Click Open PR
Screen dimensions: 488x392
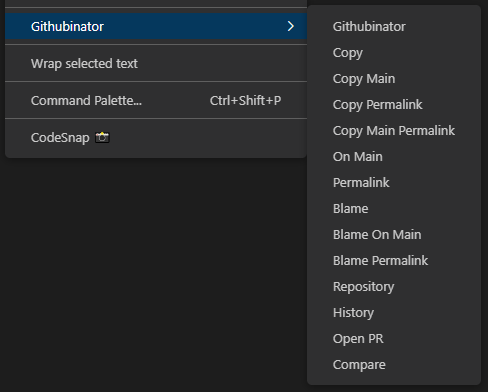click(394, 339)
